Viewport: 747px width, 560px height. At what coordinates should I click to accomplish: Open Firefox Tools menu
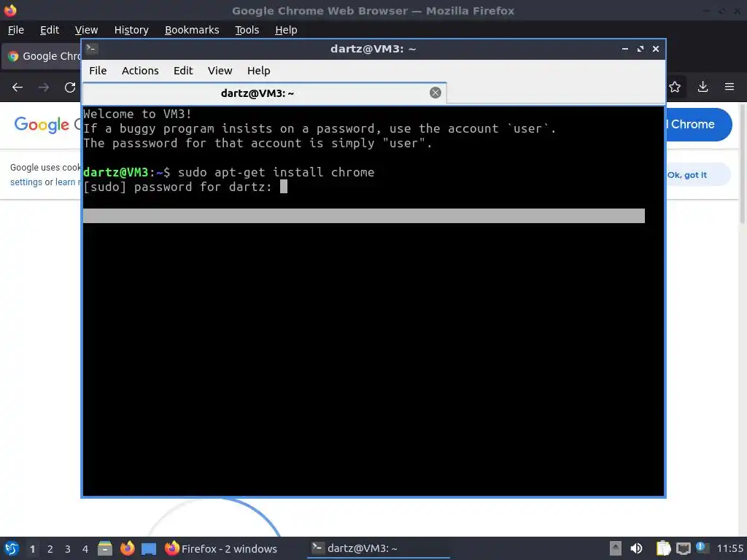247,30
